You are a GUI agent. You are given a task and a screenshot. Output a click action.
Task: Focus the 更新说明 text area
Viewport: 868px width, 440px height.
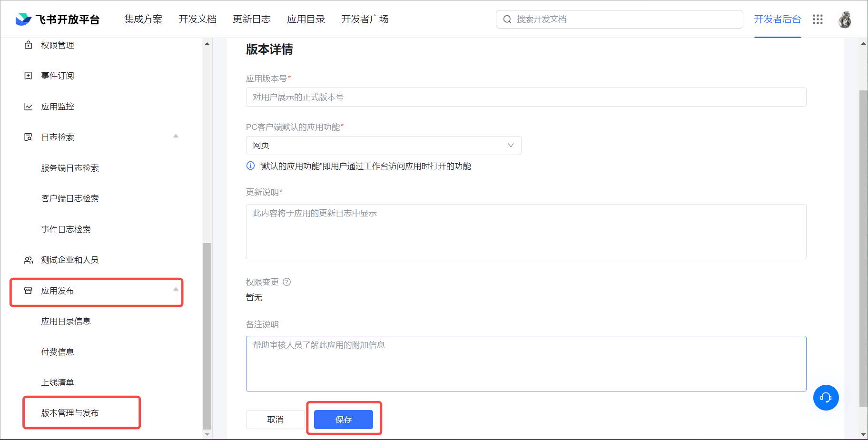pos(526,232)
